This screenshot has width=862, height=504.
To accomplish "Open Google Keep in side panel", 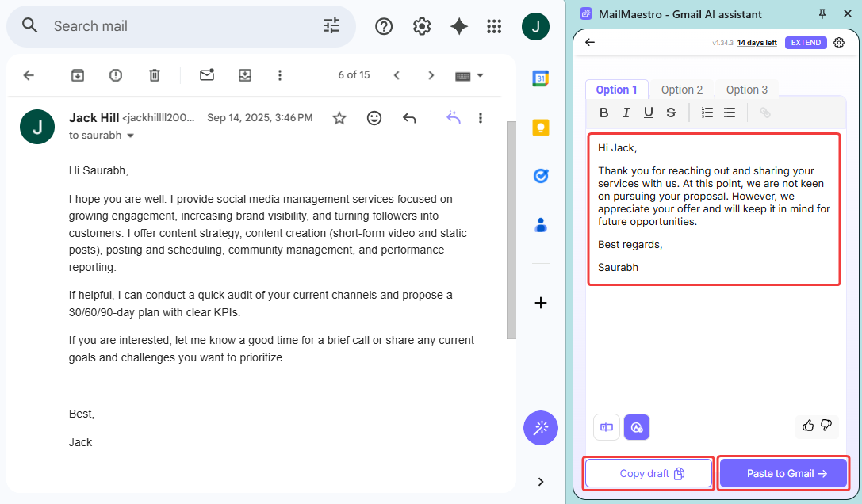I will click(541, 128).
